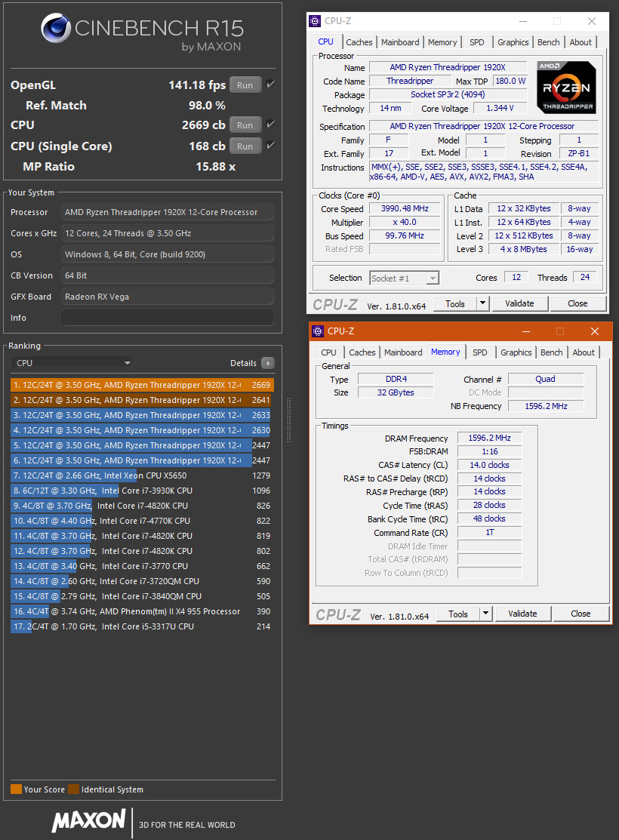Open the Socket #1 selection dropdown
The image size is (619, 840).
tap(405, 278)
